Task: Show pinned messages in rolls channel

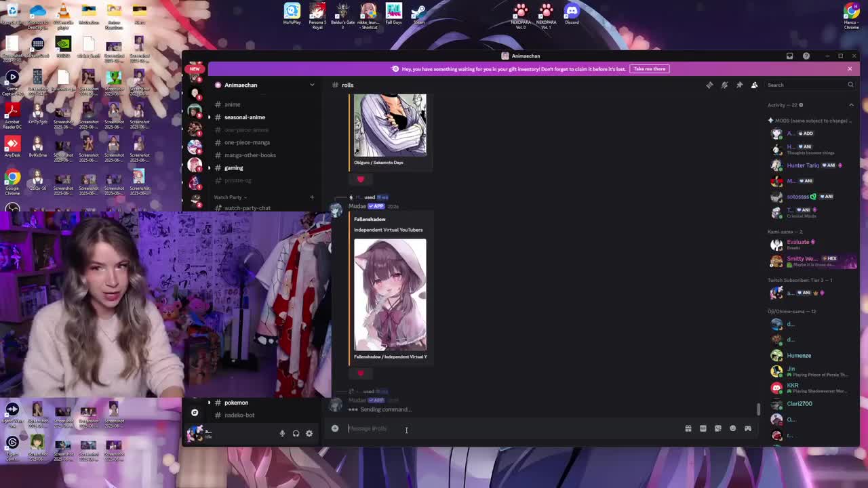Action: point(739,85)
